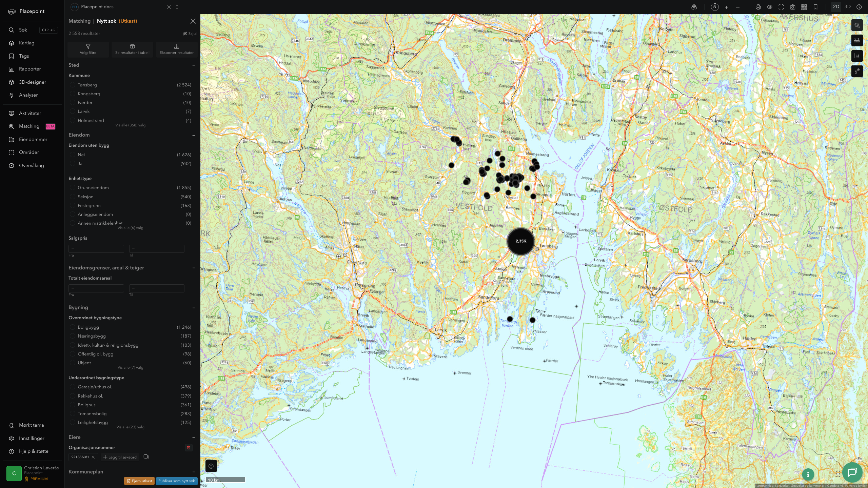This screenshot has height=488, width=868.
Task: Zoom out the map with minus
Action: [738, 7]
